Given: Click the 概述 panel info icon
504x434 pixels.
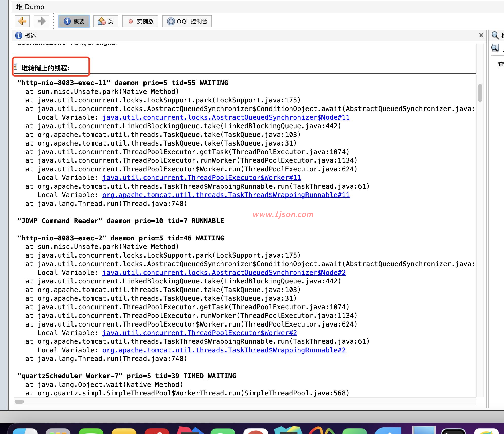Looking at the screenshot, I should pyautogui.click(x=19, y=35).
